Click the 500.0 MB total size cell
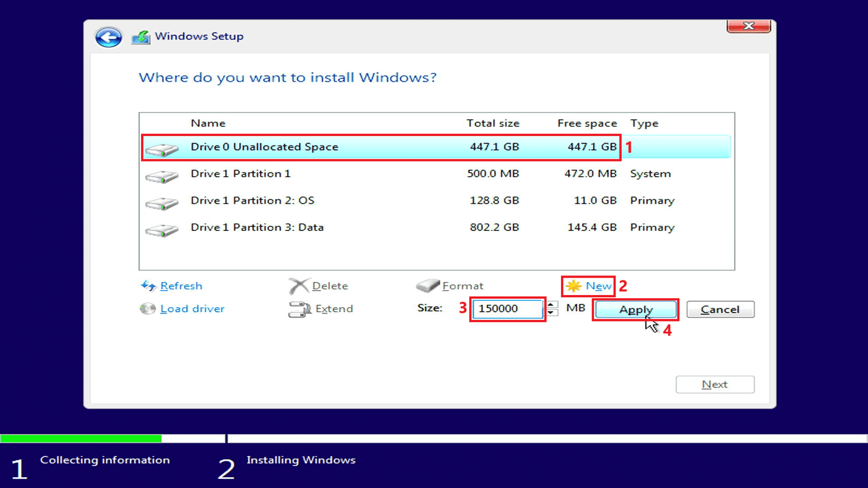This screenshot has width=868, height=488. point(493,174)
